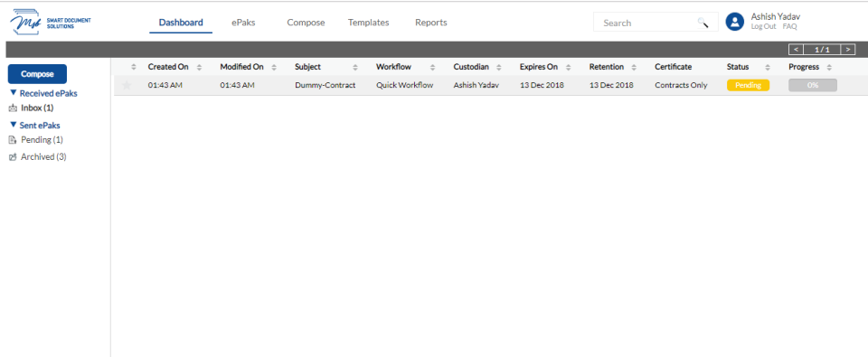
Task: Click the 1 / 1 page indicator
Action: click(x=822, y=50)
